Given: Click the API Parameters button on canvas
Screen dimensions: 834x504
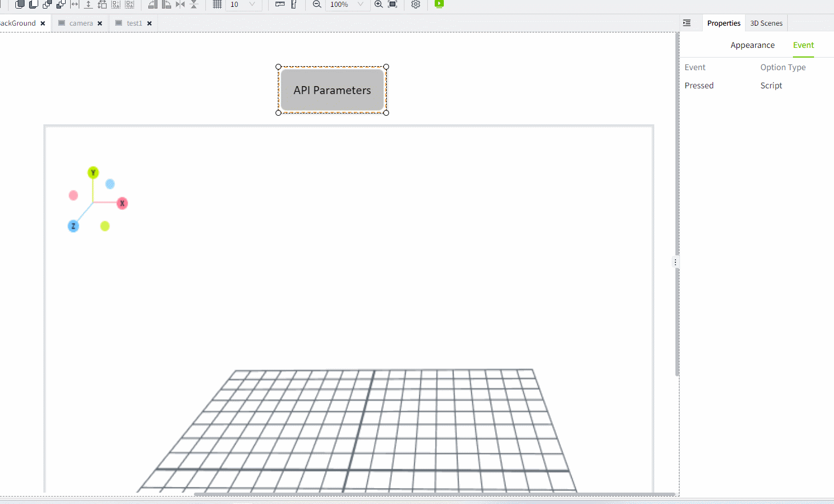Looking at the screenshot, I should [x=331, y=90].
